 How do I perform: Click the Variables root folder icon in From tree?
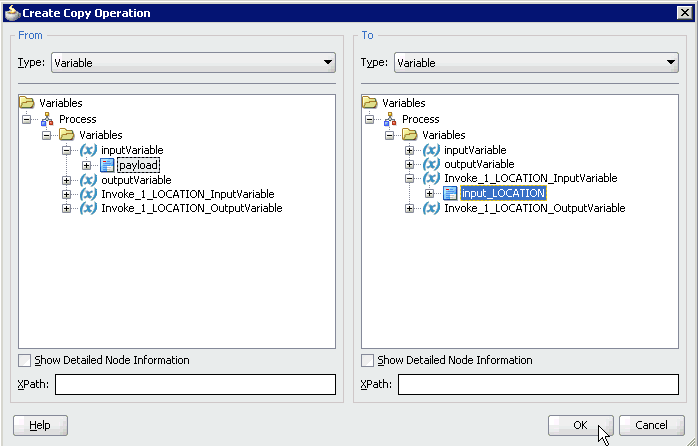tap(27, 103)
